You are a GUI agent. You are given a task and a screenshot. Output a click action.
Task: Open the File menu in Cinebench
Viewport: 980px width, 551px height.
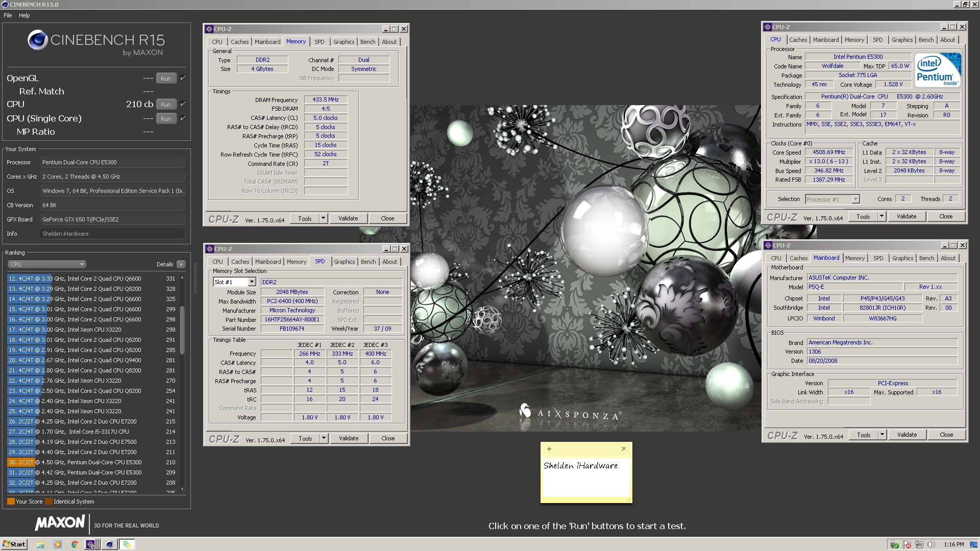click(8, 15)
